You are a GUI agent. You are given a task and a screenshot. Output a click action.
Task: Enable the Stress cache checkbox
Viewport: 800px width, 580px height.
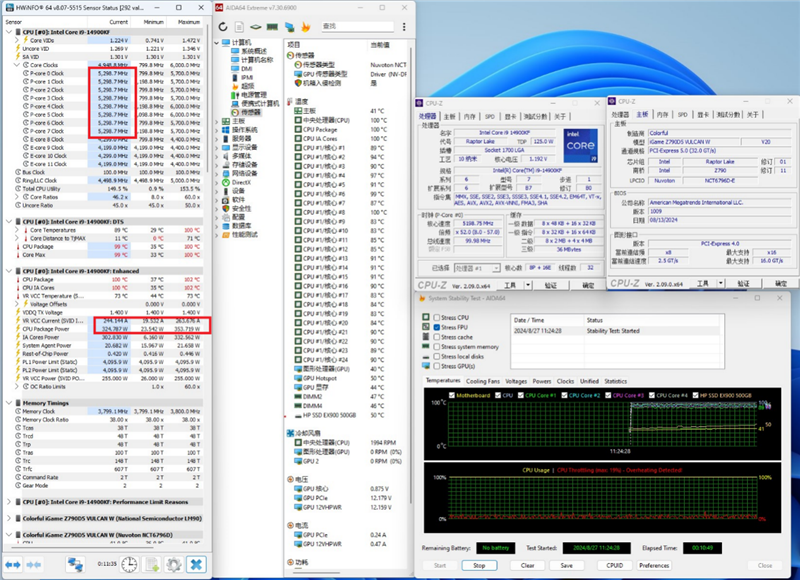pos(437,337)
